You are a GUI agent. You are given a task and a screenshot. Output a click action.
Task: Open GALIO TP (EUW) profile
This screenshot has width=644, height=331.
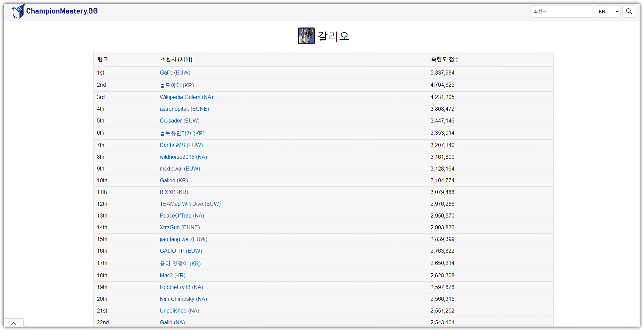coord(181,251)
